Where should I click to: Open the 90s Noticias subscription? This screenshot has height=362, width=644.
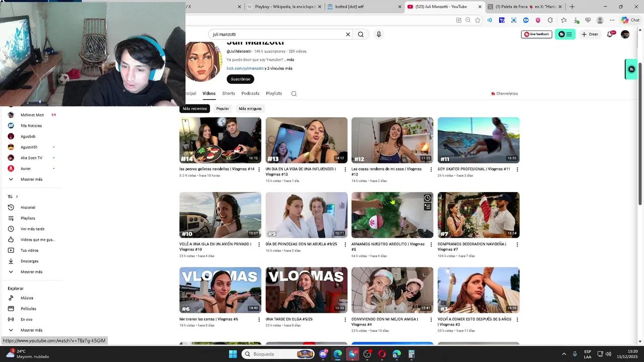31,126
